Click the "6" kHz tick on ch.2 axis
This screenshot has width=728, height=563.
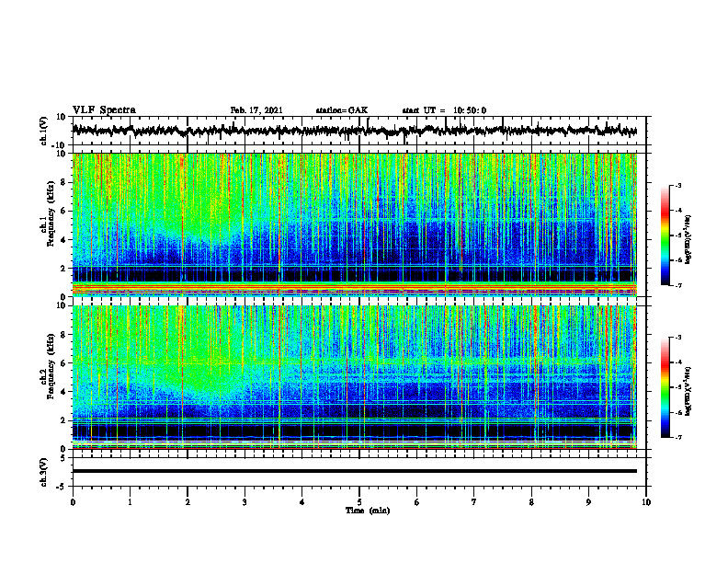pyautogui.click(x=63, y=363)
